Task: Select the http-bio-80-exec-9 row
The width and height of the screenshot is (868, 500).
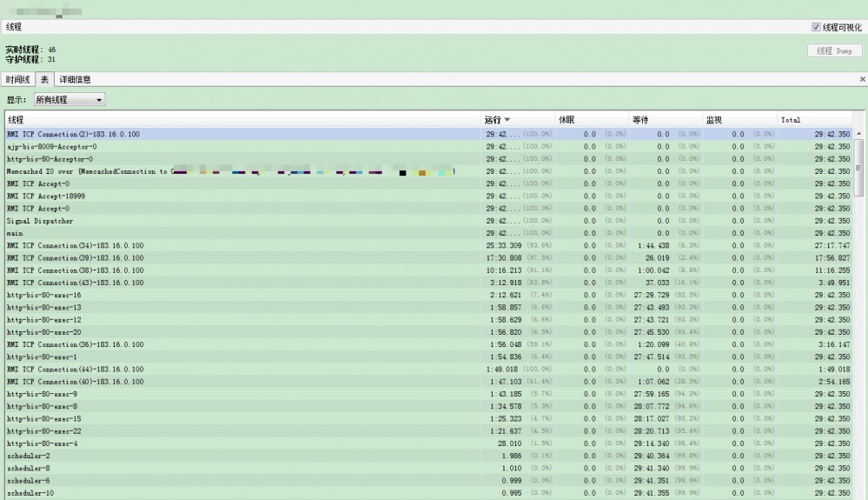Action: [x=429, y=394]
